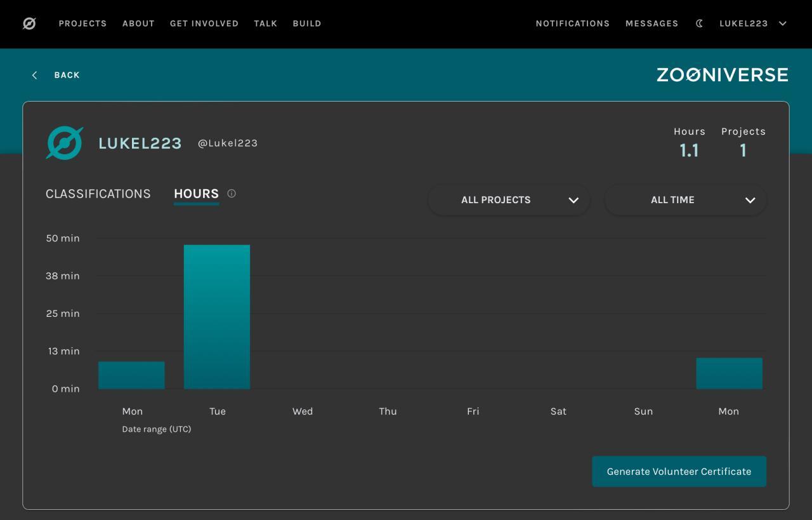The width and height of the screenshot is (812, 520).
Task: Click the 25 min axis label
Action: pos(63,313)
